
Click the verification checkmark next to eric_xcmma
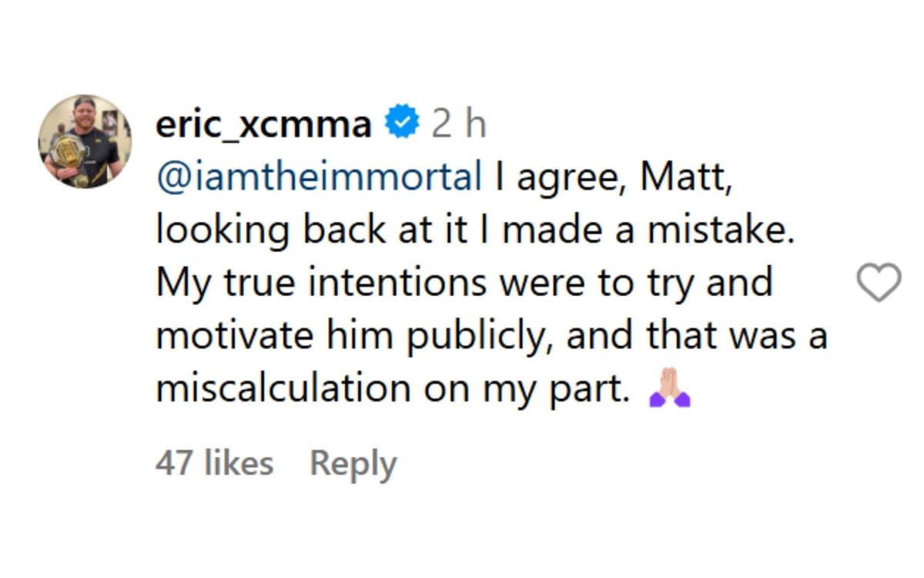pos(401,120)
